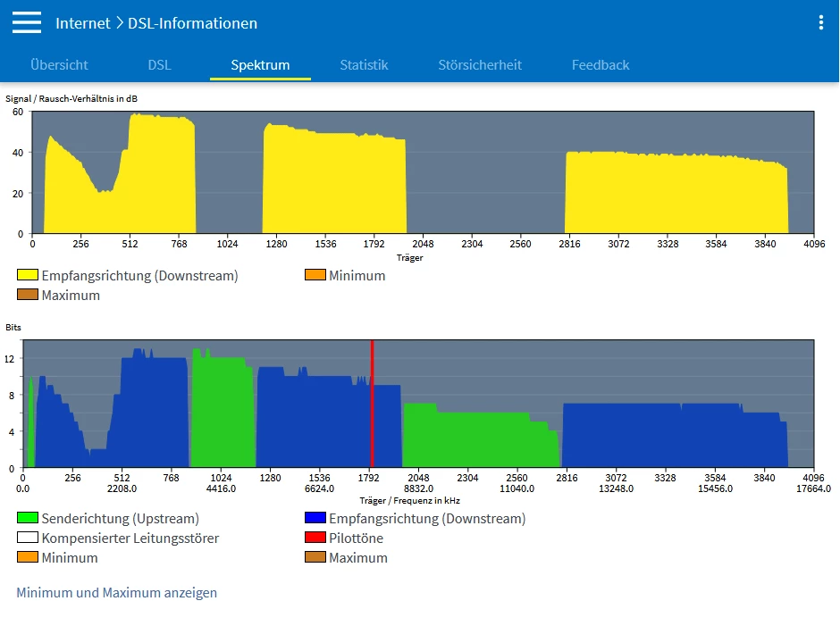The image size is (840, 626).
Task: Open the three-dot options menu
Action: click(820, 22)
